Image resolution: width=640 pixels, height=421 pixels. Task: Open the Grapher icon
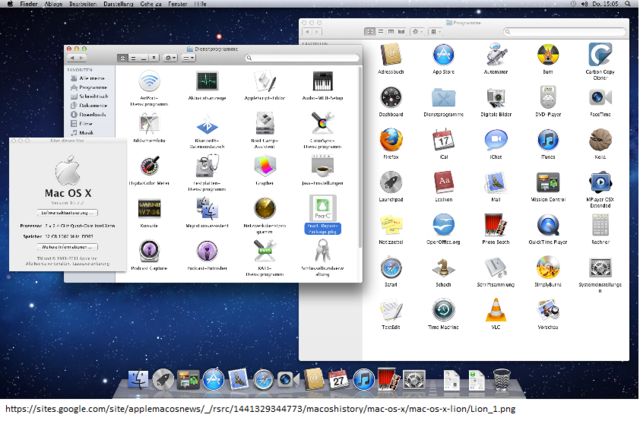265,167
